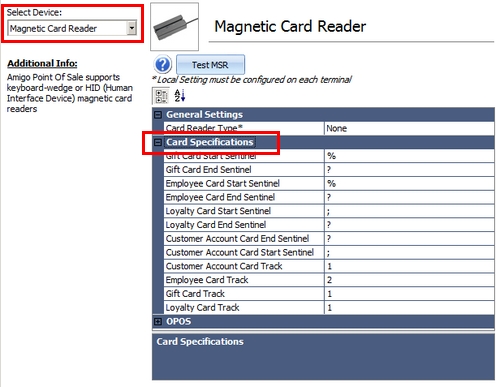The height and width of the screenshot is (387, 500).
Task: Select the Card Reader Type value None
Action: point(409,128)
